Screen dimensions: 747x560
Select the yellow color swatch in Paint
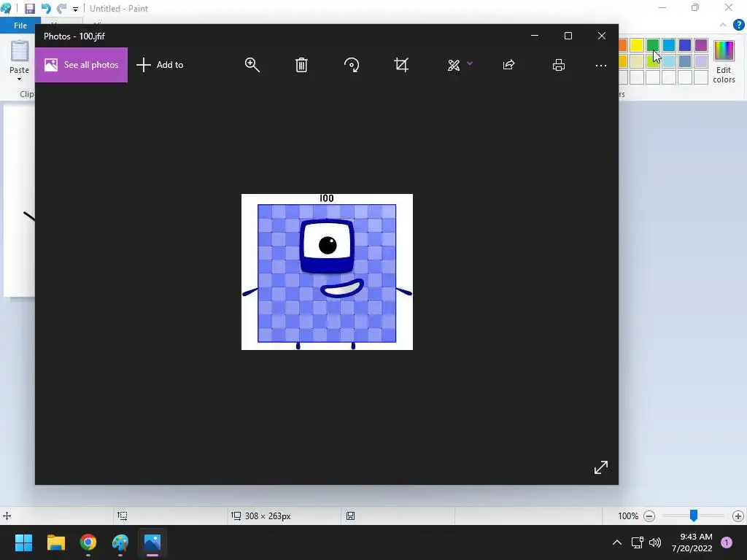pyautogui.click(x=637, y=45)
